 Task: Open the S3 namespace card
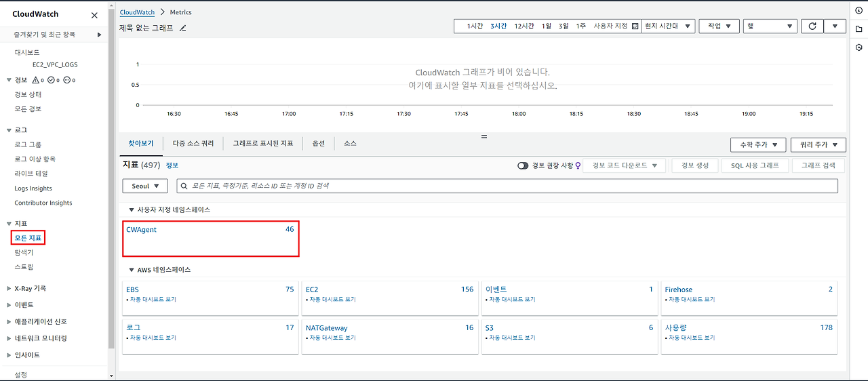(570, 336)
